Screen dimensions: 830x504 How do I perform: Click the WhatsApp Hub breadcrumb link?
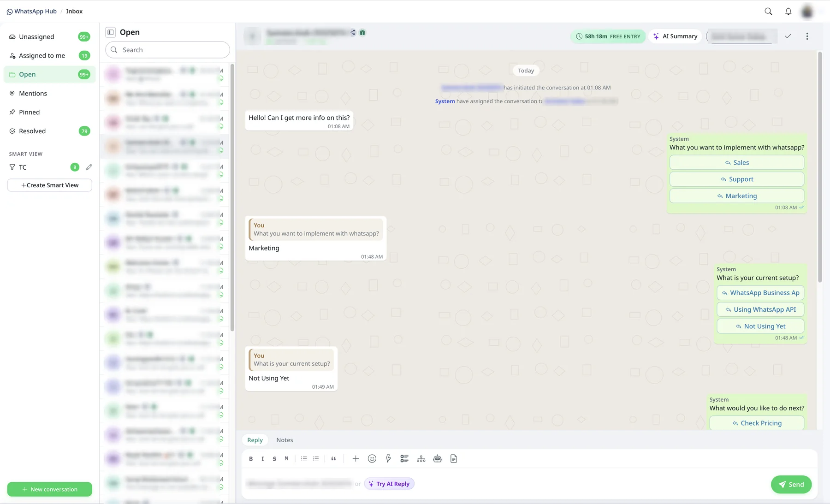[x=32, y=11]
